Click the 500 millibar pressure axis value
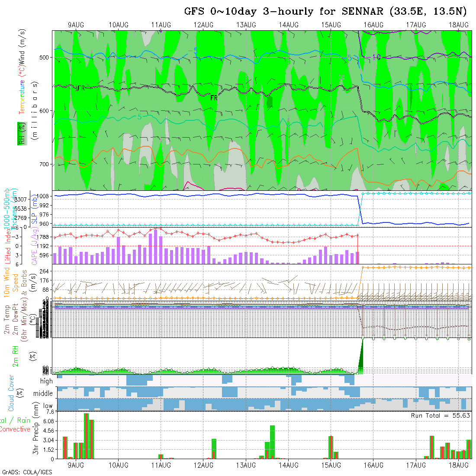Screen dimensions: 476x476 pos(44,58)
